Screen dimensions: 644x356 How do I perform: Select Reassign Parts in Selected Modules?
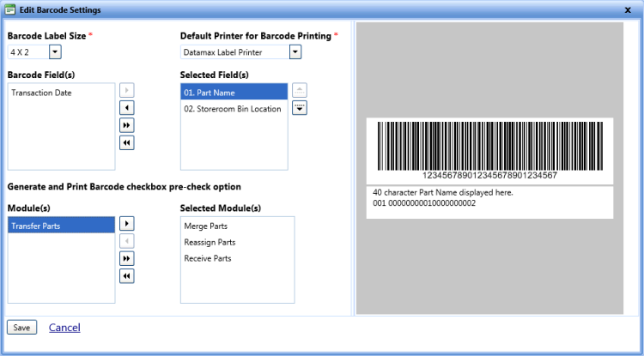pyautogui.click(x=237, y=243)
